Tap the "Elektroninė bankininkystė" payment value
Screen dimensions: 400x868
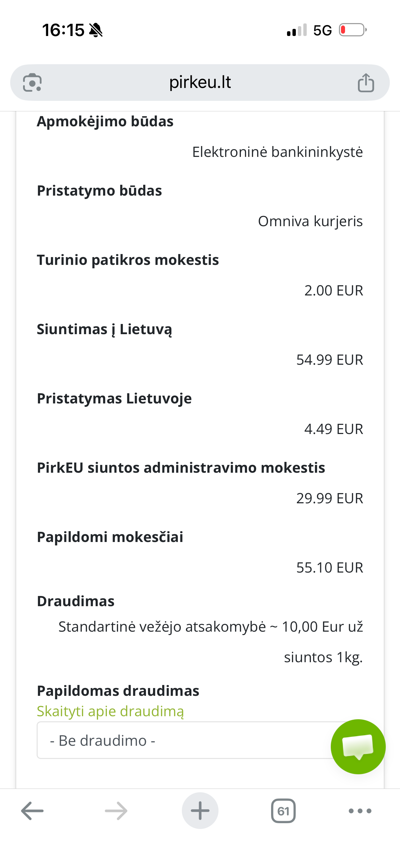[x=277, y=152]
